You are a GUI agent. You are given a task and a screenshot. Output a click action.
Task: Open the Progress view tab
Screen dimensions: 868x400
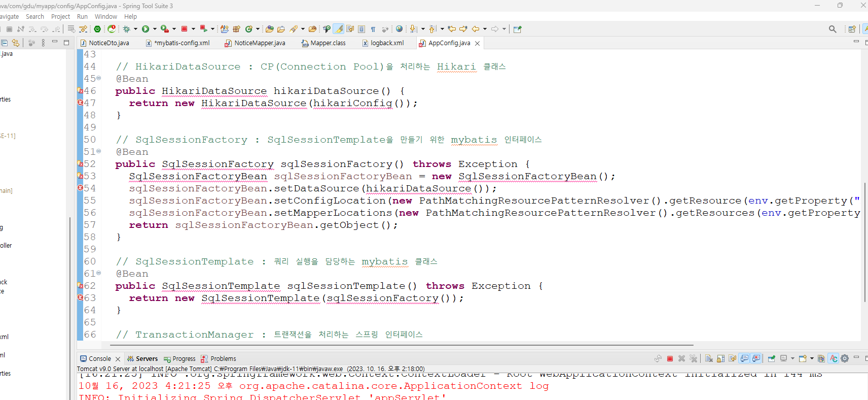coord(179,359)
